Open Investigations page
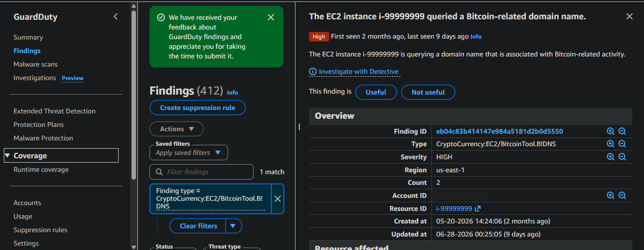644x250 pixels. coord(35,78)
